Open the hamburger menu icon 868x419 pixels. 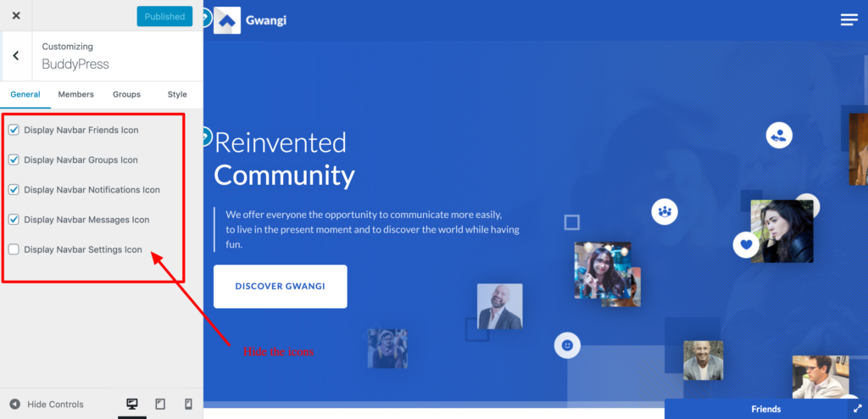849,20
